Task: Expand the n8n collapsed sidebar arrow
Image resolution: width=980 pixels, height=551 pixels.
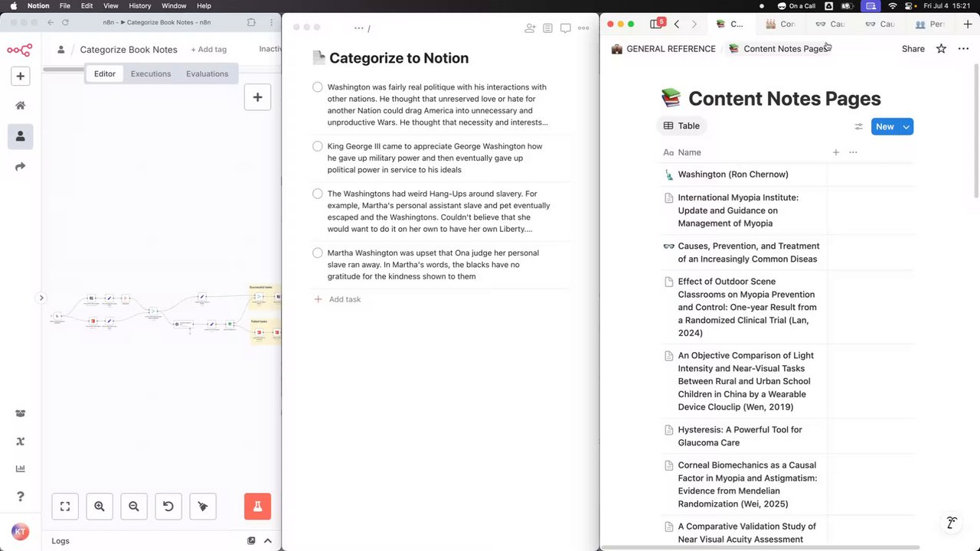Action: 41,298
